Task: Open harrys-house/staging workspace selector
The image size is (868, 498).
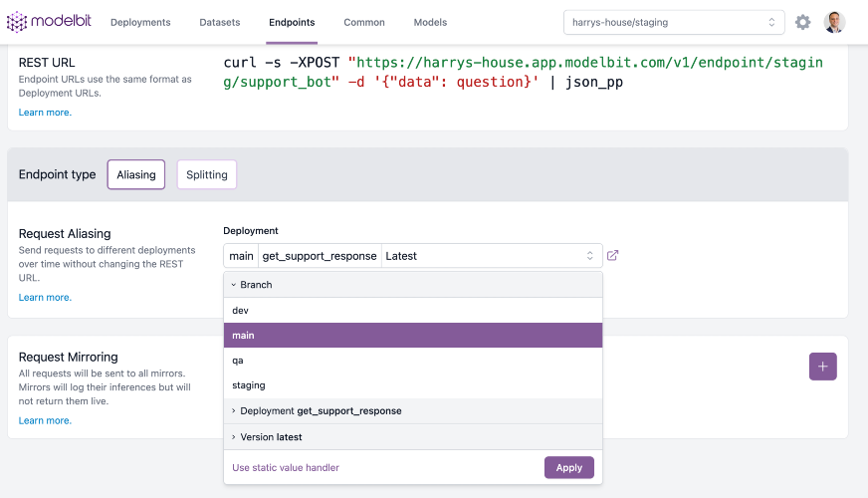Action: (674, 22)
